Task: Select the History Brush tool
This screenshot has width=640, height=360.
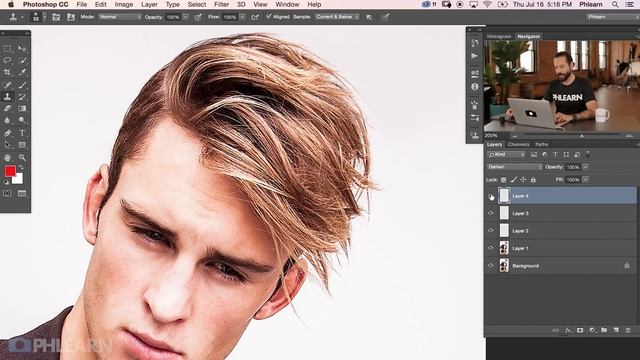Action: (x=22, y=97)
